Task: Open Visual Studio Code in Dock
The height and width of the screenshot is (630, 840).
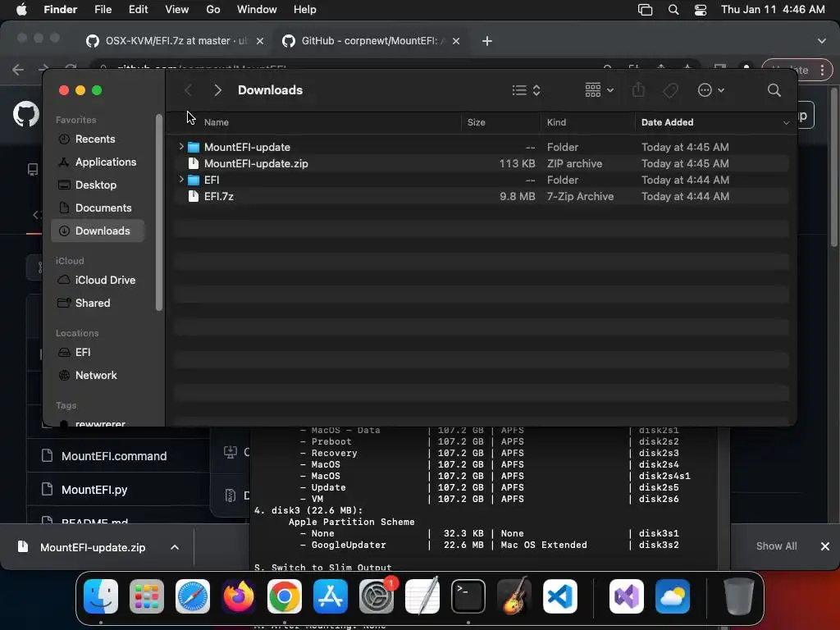Action: point(560,596)
